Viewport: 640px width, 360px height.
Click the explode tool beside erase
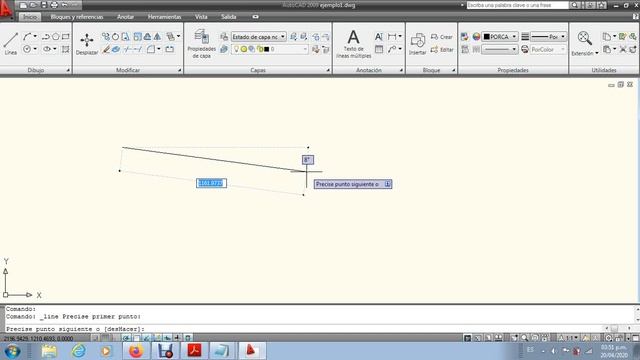tap(116, 49)
